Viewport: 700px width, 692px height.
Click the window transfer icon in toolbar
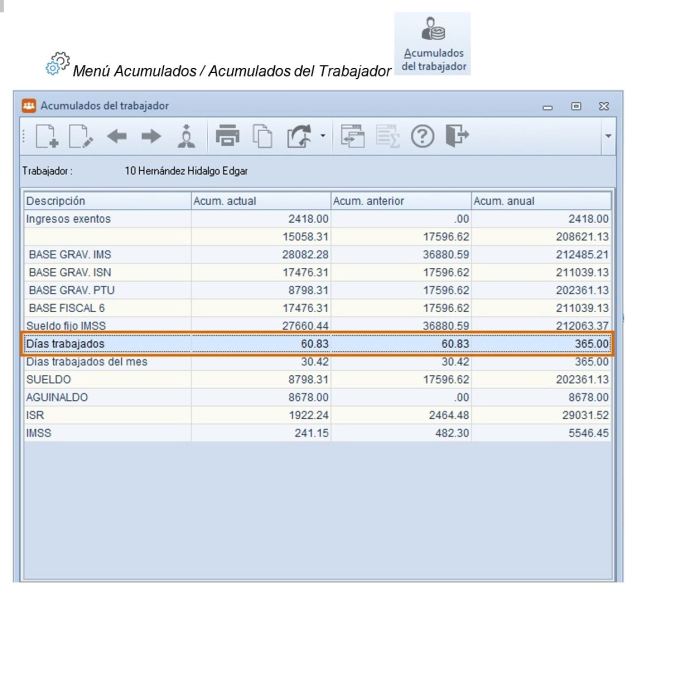click(x=352, y=136)
